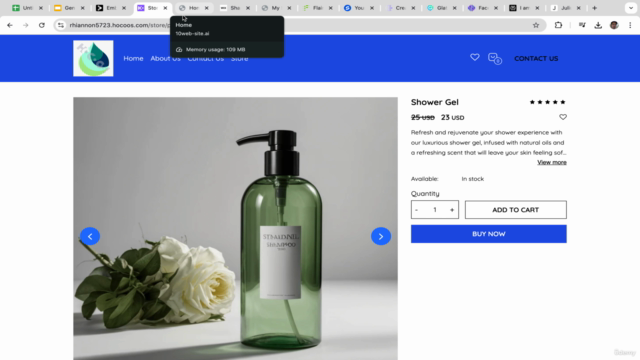Click the ADD TO CART button
Screen dimensions: 640x360
[x=516, y=210]
